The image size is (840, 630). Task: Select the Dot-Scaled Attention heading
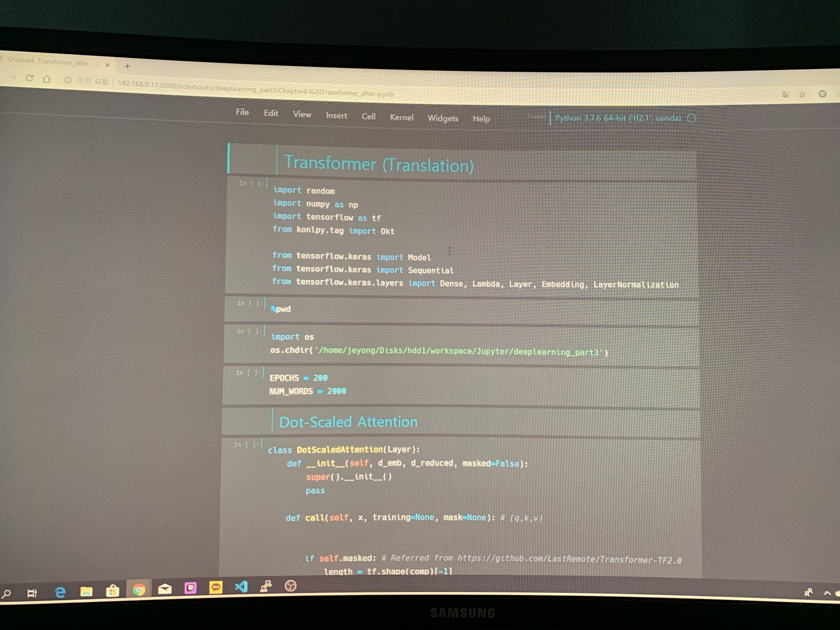pyautogui.click(x=348, y=422)
